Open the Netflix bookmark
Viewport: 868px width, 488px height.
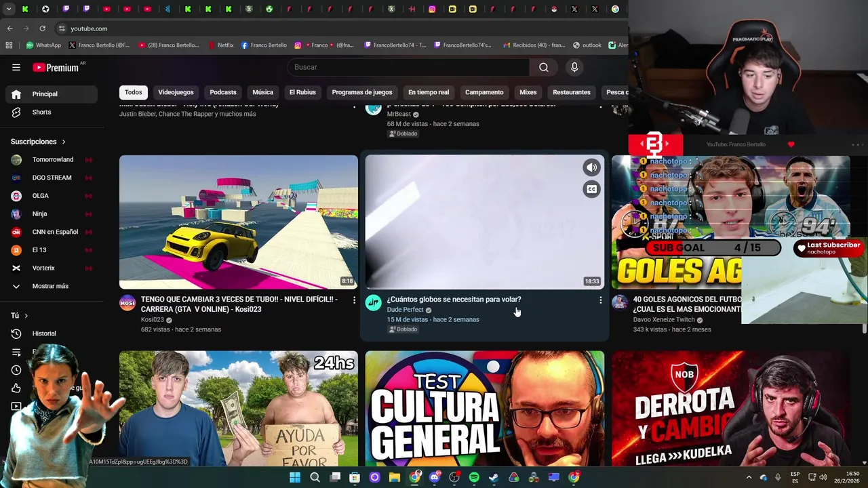tap(221, 45)
